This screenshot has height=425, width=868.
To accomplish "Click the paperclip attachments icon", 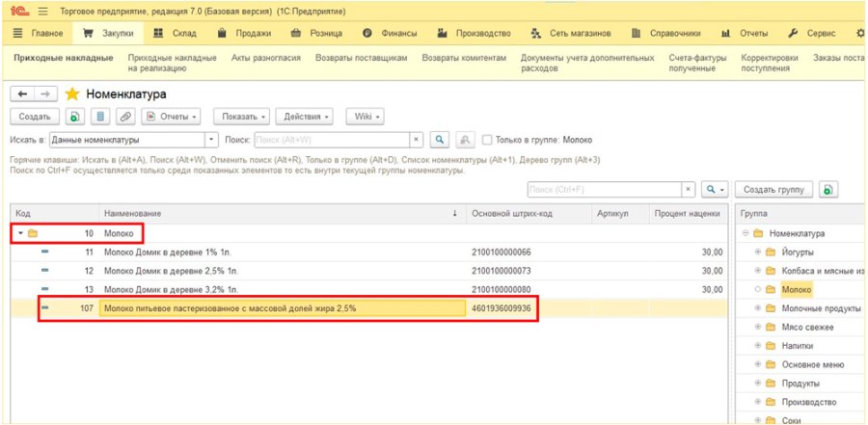I will pyautogui.click(x=126, y=117).
